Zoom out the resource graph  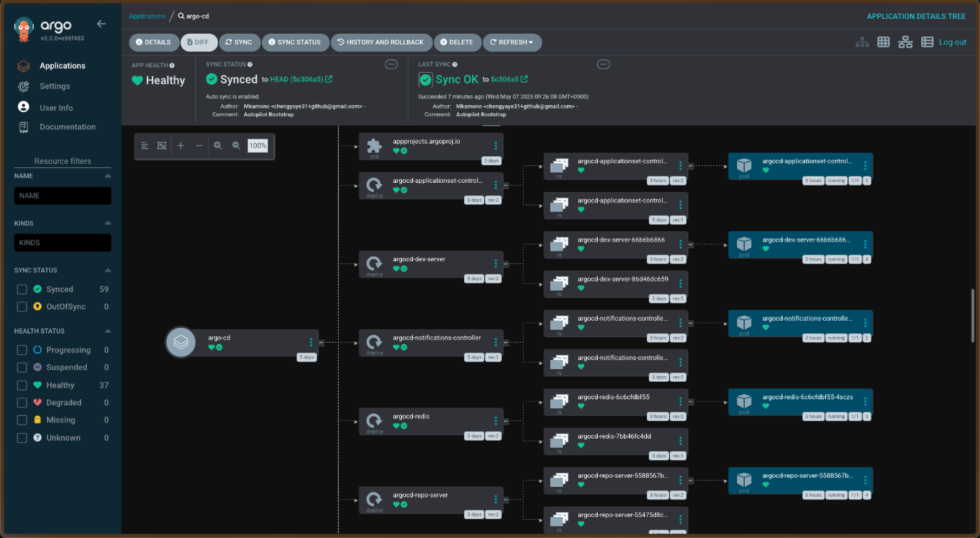click(x=237, y=146)
